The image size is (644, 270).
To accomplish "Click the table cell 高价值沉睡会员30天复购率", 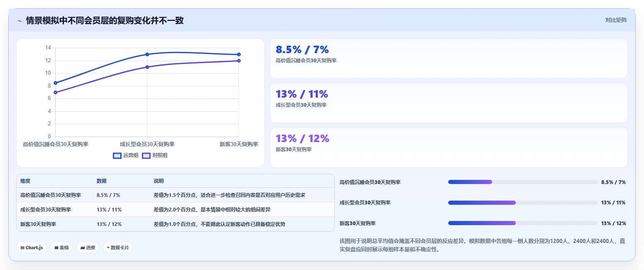I will point(51,195).
